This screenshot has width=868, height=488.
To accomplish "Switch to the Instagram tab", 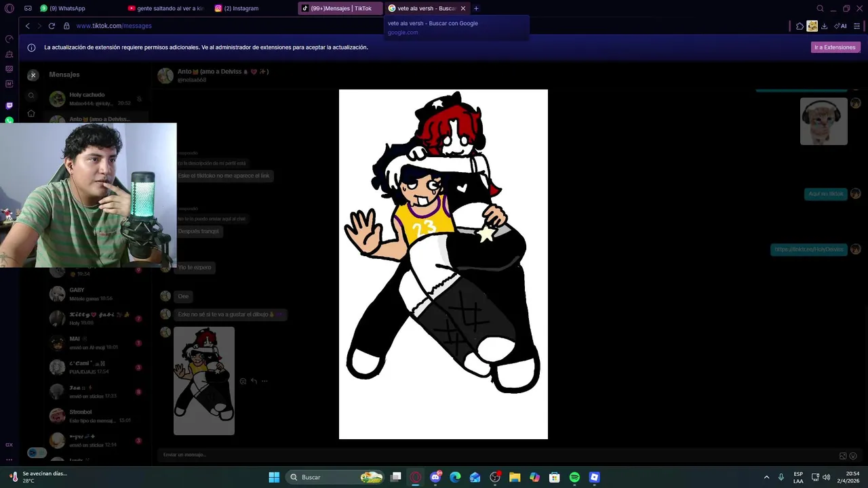I will (254, 9).
